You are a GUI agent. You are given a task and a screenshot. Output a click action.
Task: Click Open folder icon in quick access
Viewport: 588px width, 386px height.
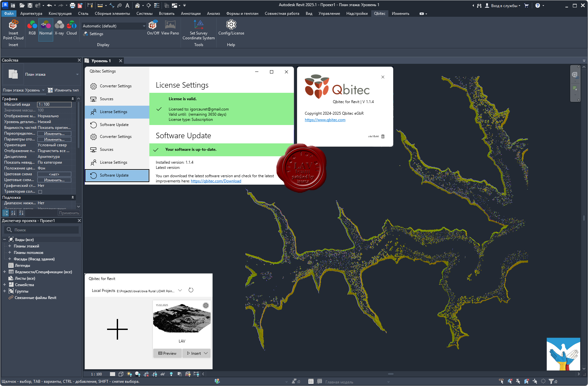point(22,5)
